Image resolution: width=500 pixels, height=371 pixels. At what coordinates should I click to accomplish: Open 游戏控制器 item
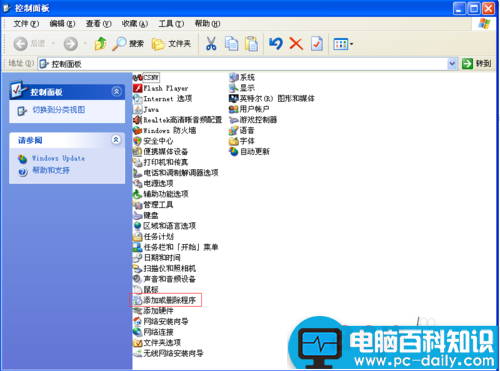(253, 120)
